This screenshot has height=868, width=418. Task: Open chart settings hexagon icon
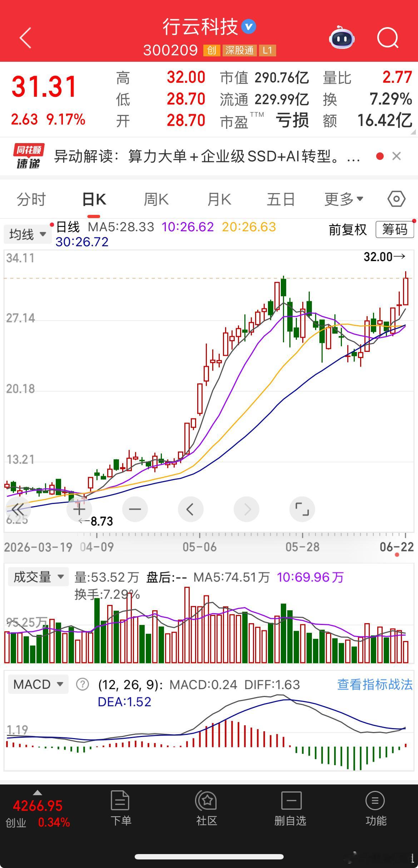(x=397, y=199)
